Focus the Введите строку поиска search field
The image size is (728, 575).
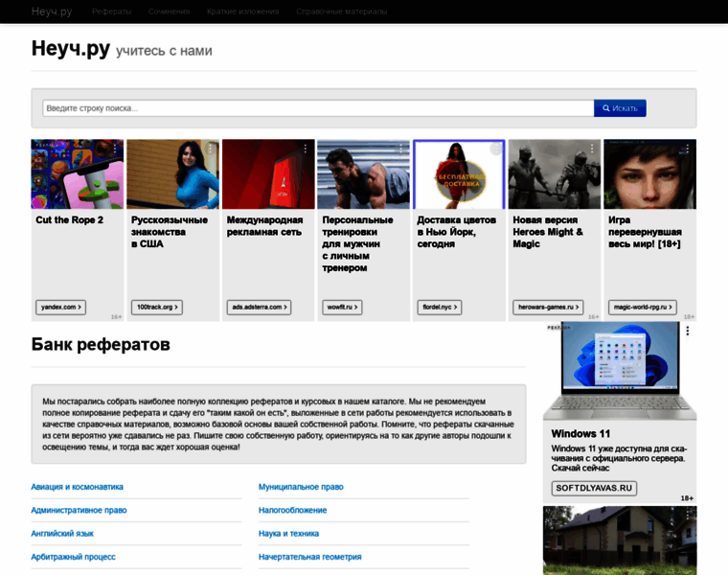318,108
